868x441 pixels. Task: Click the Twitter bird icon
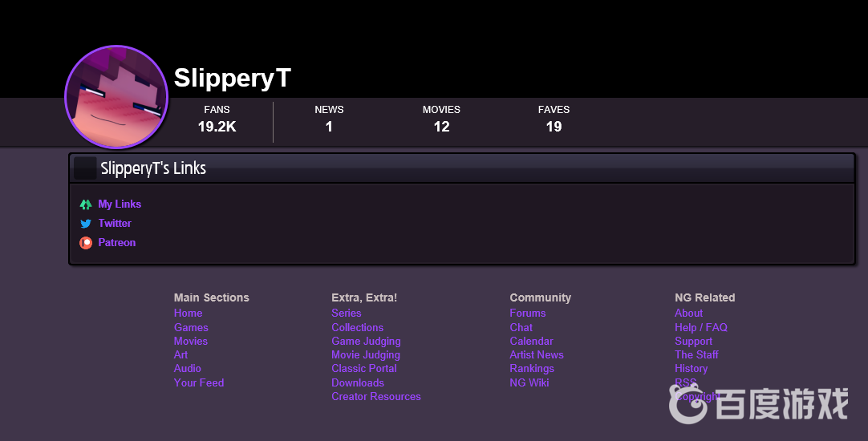(x=86, y=224)
